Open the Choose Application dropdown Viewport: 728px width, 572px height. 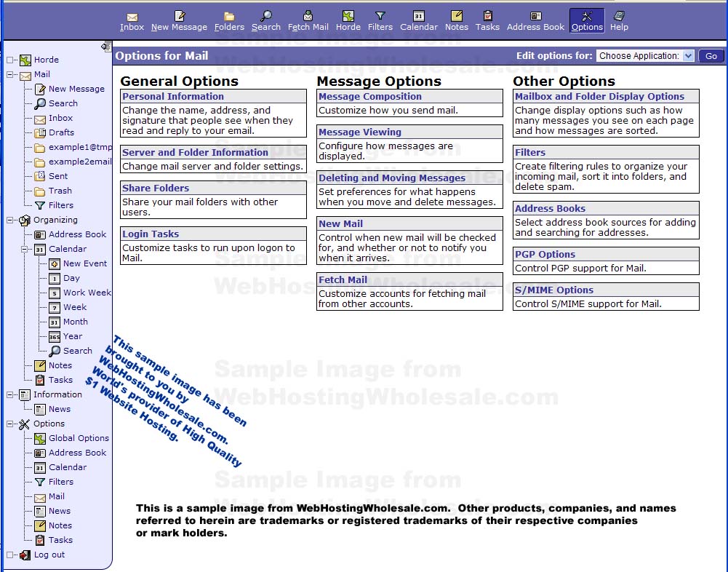[x=645, y=56]
